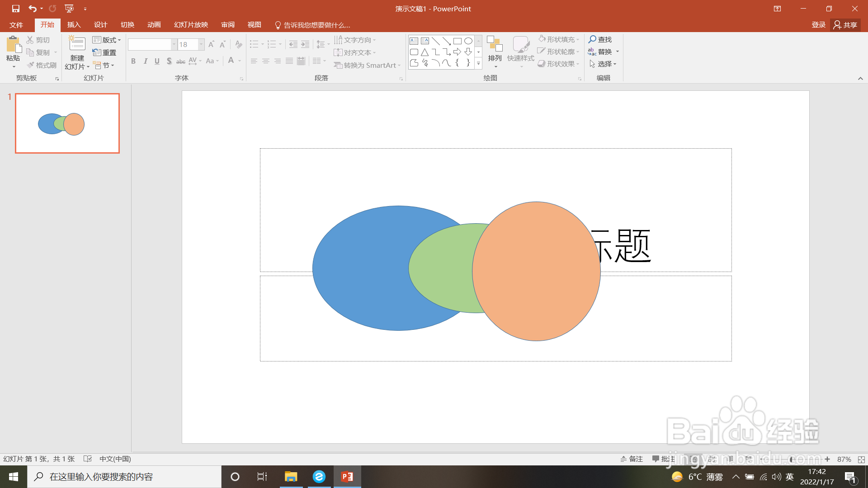Click the Share (共享) button
Screen dimensions: 868x488
(x=845, y=25)
